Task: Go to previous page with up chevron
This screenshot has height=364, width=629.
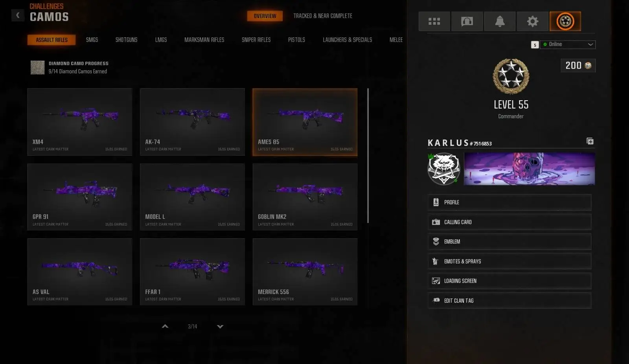Action: [165, 326]
